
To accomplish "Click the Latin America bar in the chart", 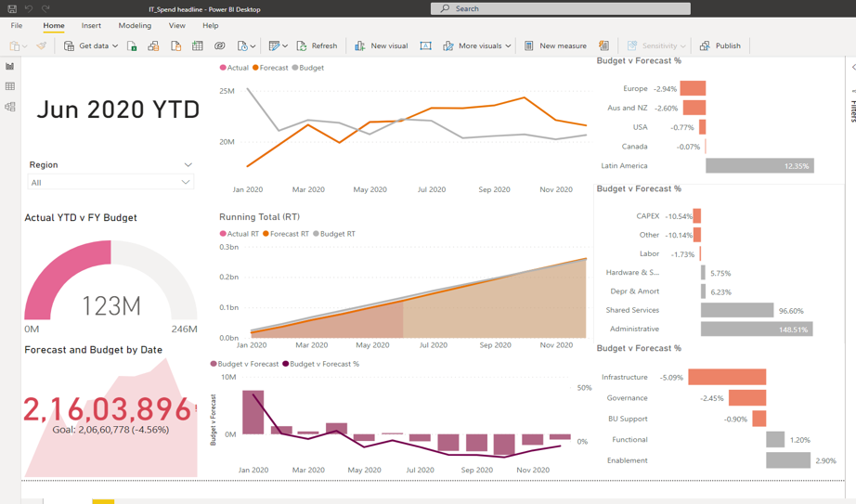I will [759, 166].
